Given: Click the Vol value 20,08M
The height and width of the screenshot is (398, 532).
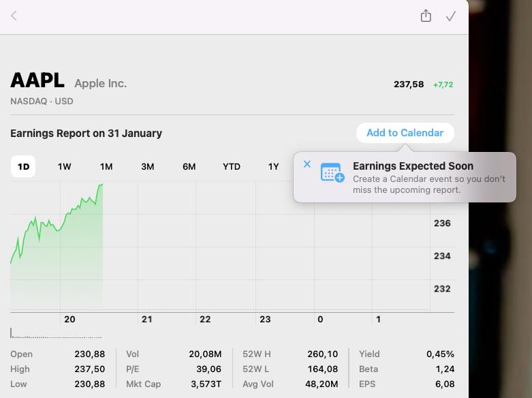Looking at the screenshot, I should 205,354.
